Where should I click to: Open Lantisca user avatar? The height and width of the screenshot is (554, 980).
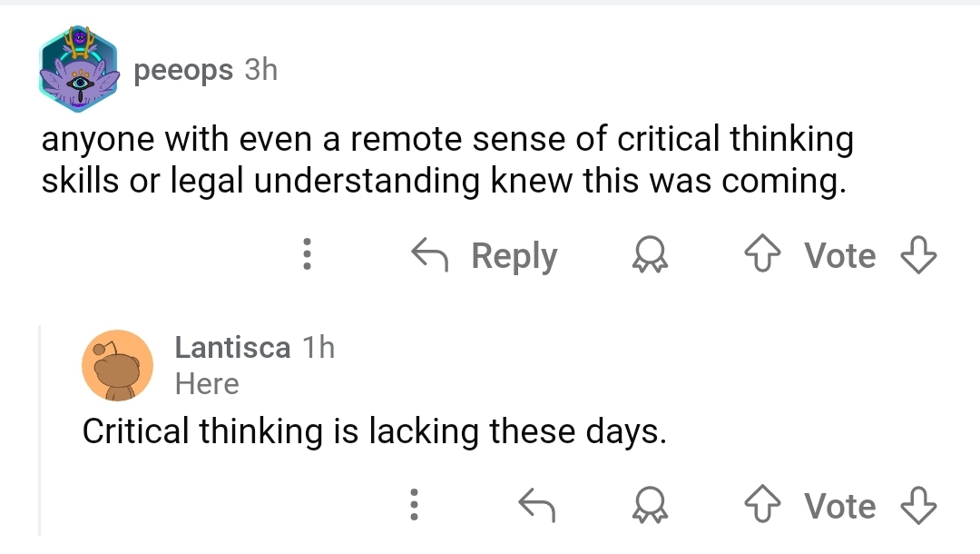[x=117, y=365]
